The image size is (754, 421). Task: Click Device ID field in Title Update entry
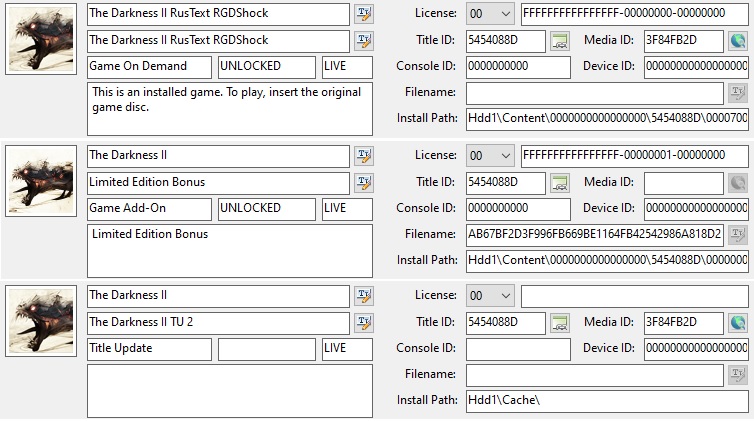[696, 349]
